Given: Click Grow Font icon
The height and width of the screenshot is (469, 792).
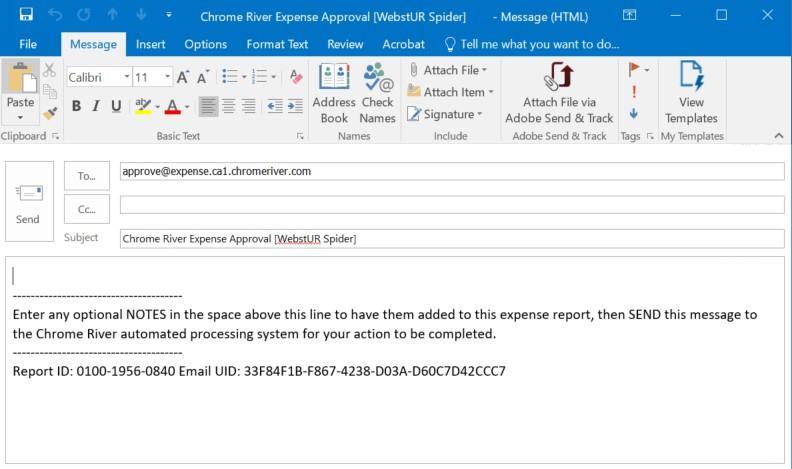Looking at the screenshot, I should click(x=182, y=77).
